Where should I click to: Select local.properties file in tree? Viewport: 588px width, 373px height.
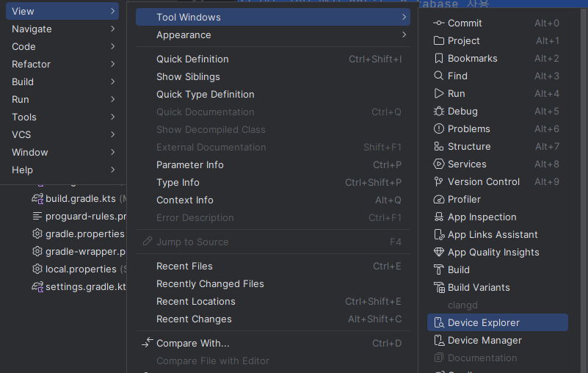tap(80, 269)
